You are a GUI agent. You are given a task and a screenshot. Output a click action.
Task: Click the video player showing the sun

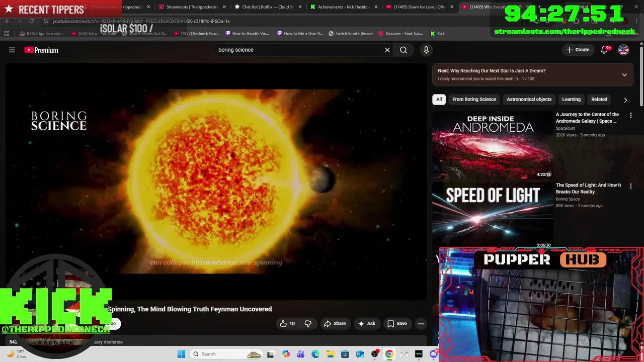coord(216,182)
